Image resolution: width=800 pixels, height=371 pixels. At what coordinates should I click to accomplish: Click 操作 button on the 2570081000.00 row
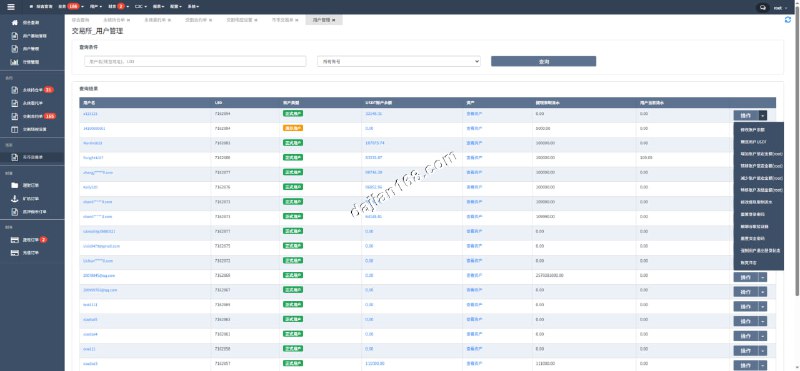746,277
